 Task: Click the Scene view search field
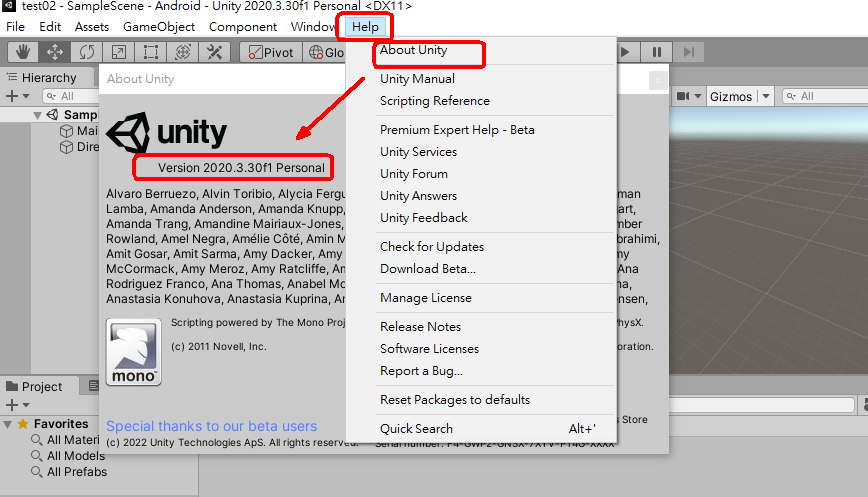click(x=825, y=96)
